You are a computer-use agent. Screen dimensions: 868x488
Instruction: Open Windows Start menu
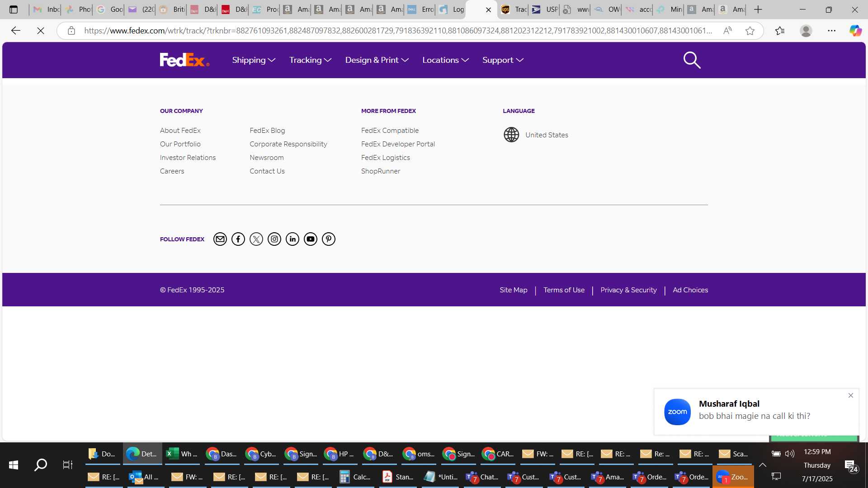(x=14, y=465)
